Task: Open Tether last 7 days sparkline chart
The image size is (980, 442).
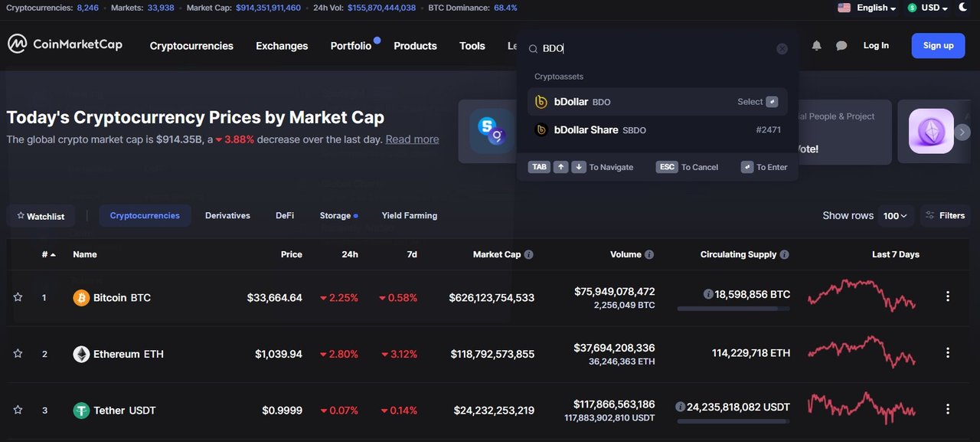Action: tap(861, 408)
